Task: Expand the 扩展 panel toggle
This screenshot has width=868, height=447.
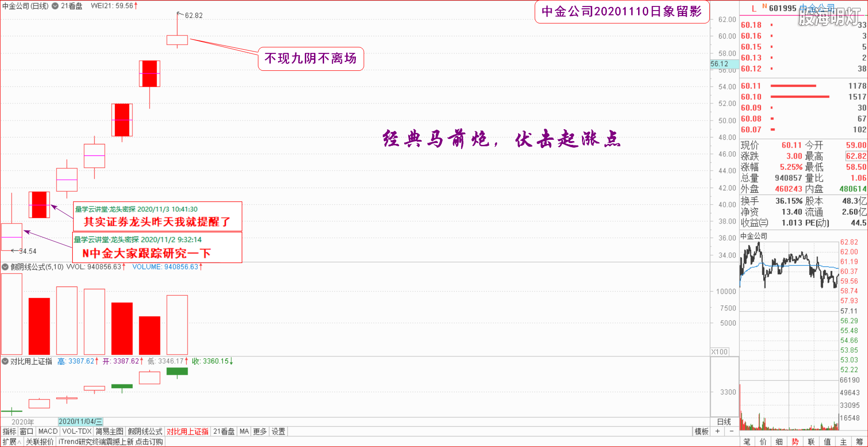Action: tap(11, 442)
